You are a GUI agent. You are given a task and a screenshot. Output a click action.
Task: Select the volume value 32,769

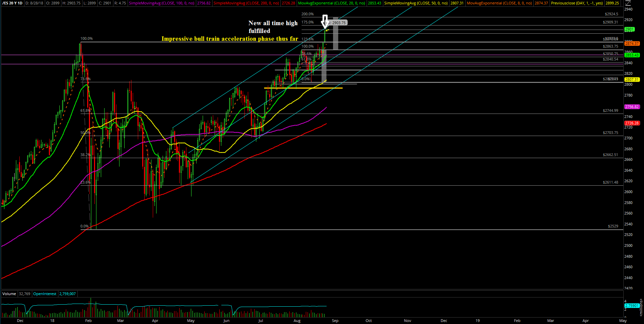pyautogui.click(x=24, y=294)
